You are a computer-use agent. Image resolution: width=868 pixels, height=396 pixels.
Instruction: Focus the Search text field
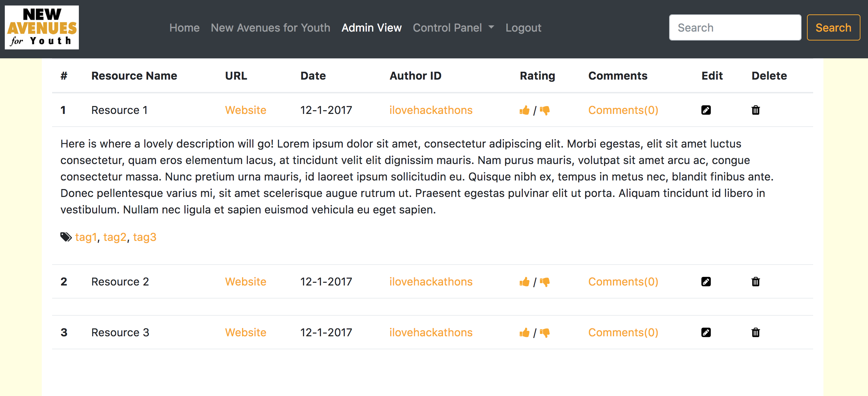[x=735, y=27]
